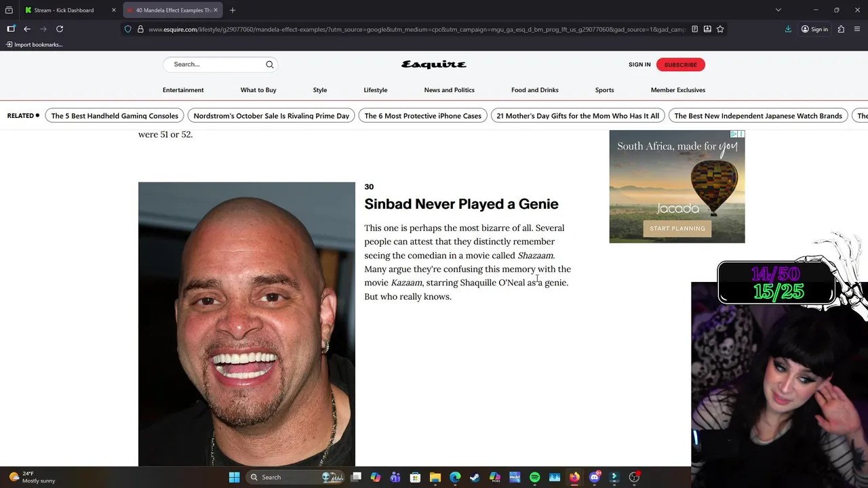Image resolution: width=868 pixels, height=488 pixels.
Task: Close the Kick Dashboard tab
Action: pyautogui.click(x=114, y=10)
